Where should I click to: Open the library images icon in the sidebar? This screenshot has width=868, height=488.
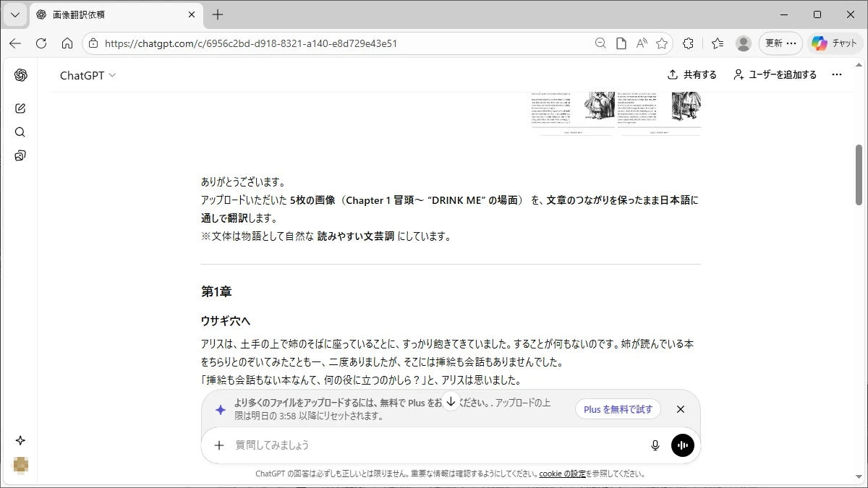pos(20,155)
